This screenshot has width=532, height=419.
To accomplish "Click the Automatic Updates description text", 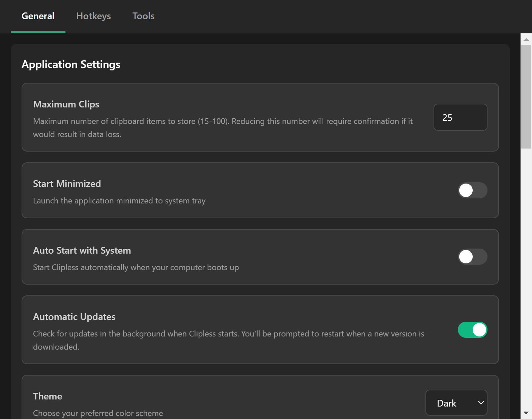I will coord(229,340).
